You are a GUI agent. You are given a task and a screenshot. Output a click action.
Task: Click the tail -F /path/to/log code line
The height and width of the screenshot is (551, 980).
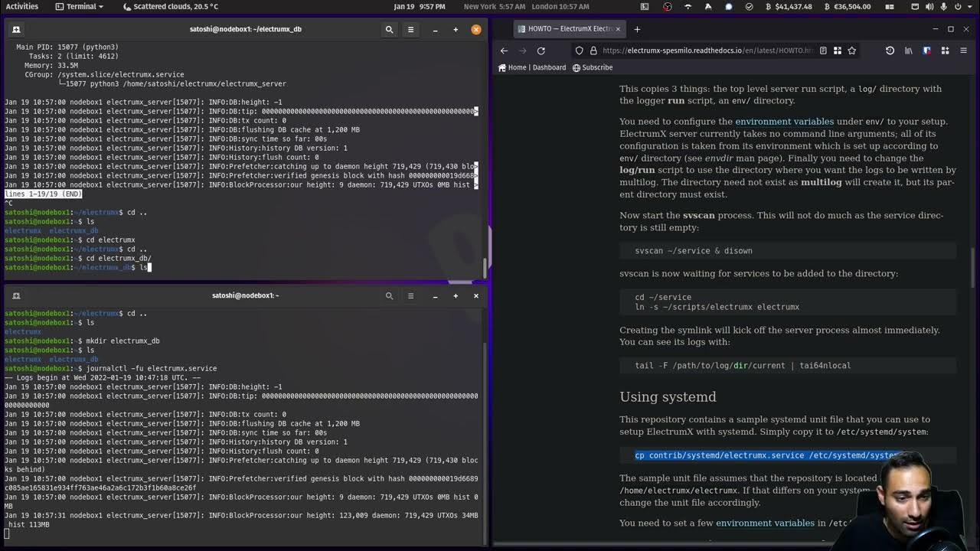[743, 365]
